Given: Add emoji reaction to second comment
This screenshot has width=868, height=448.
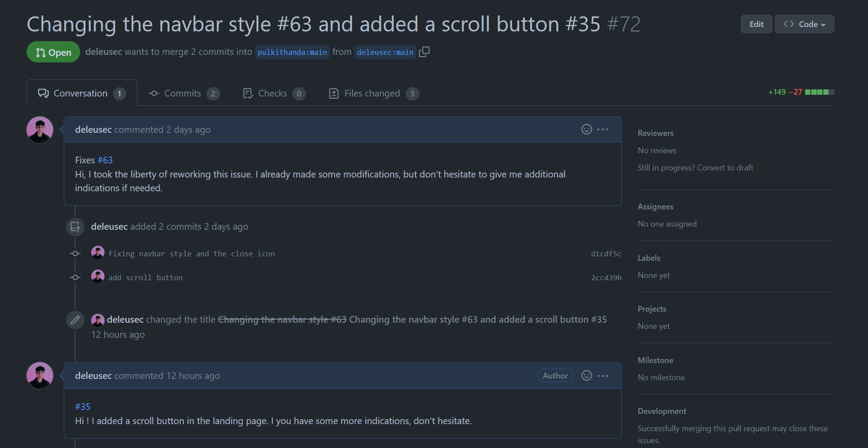Looking at the screenshot, I should coord(586,375).
